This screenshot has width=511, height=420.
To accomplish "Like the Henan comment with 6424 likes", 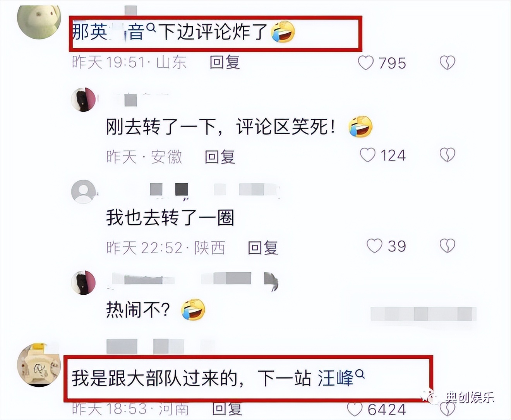I will (x=355, y=410).
